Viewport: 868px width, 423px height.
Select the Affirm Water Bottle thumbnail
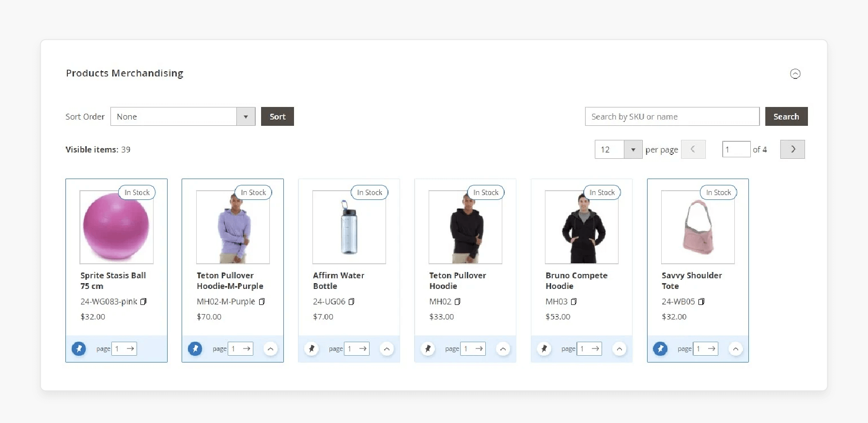pos(349,227)
